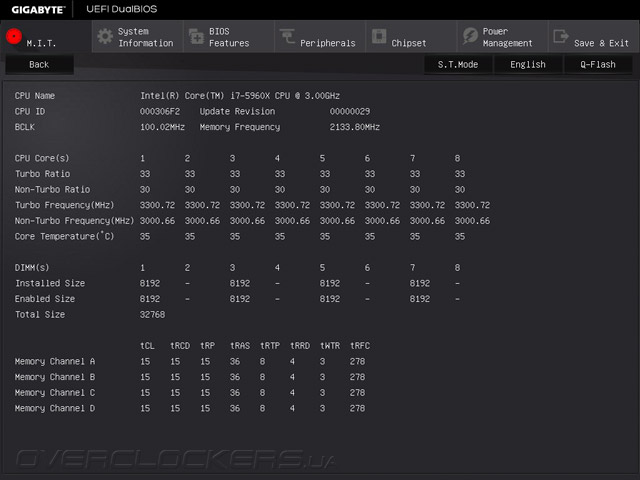Open the BIOS Features tab

[x=229, y=37]
